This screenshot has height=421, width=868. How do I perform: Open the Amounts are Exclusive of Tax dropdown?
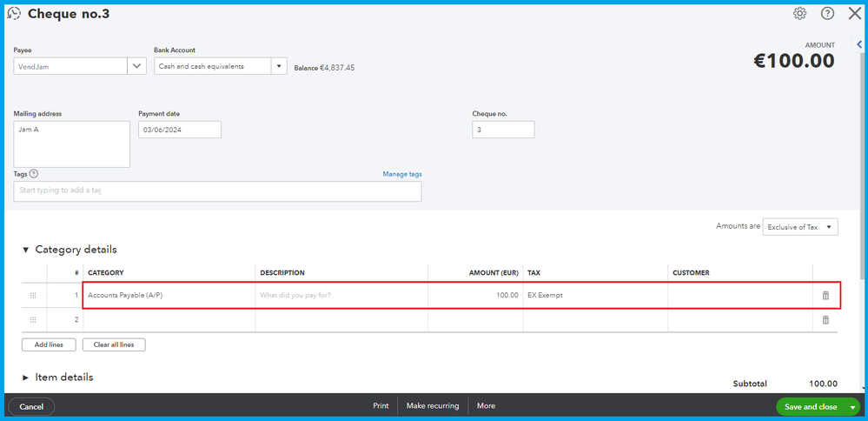pyautogui.click(x=800, y=227)
